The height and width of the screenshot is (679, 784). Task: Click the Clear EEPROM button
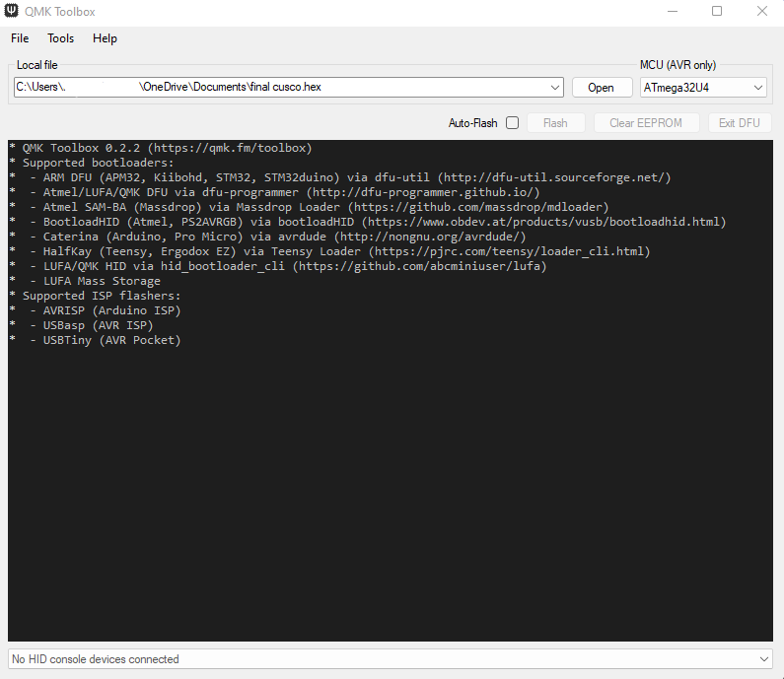[646, 123]
